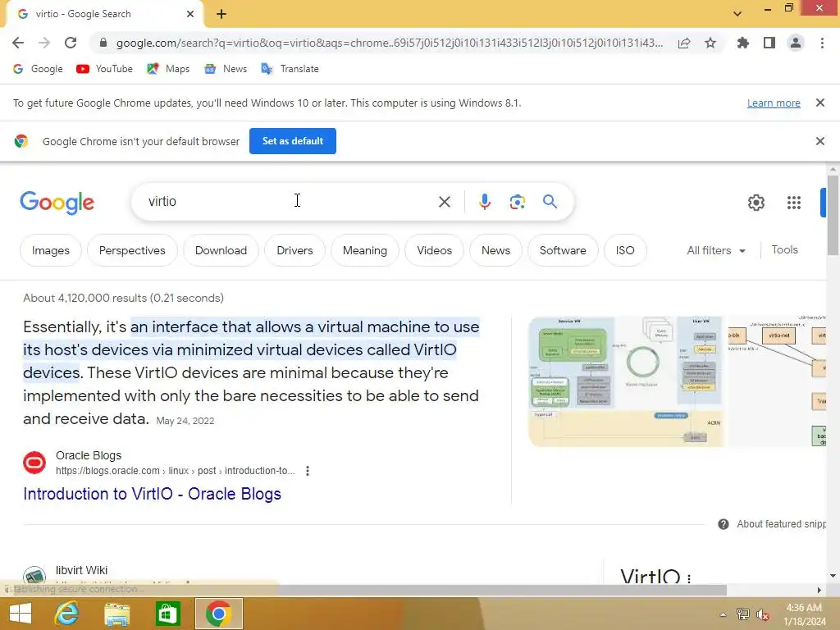Click the browser forward arrow
840x630 pixels.
[44, 43]
